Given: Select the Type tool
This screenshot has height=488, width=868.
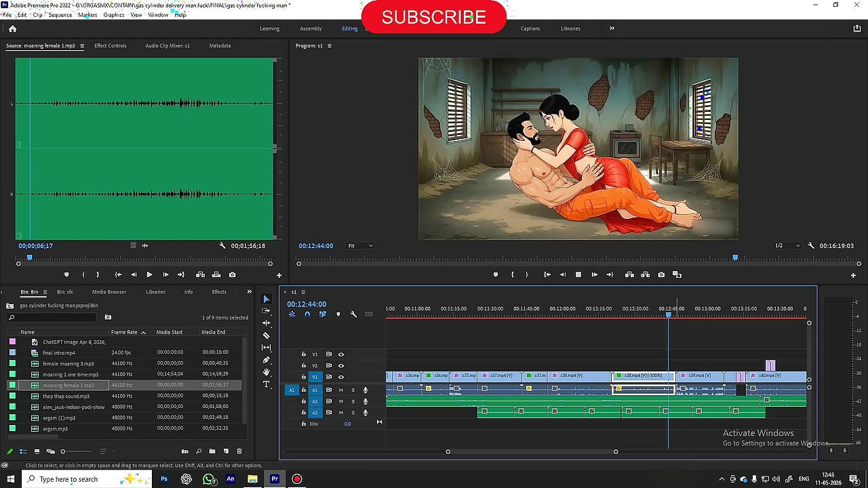Looking at the screenshot, I should (266, 384).
